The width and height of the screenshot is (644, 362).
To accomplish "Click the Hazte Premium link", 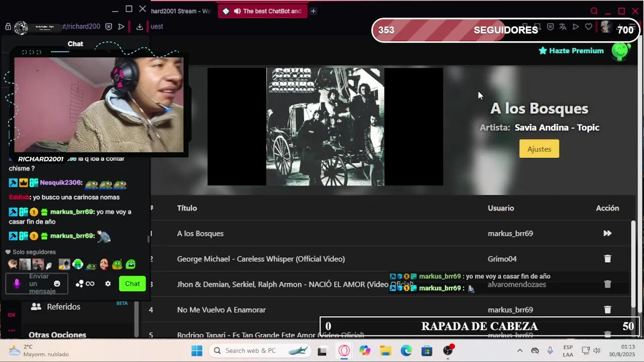I will pyautogui.click(x=571, y=51).
